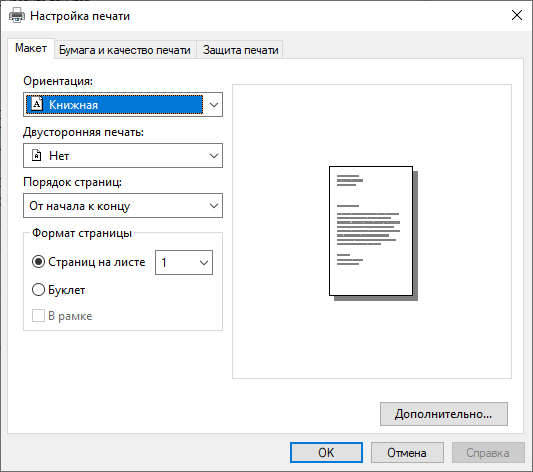The image size is (533, 472).
Task: Expand the Ориентация dropdown arrow
Action: coord(213,105)
